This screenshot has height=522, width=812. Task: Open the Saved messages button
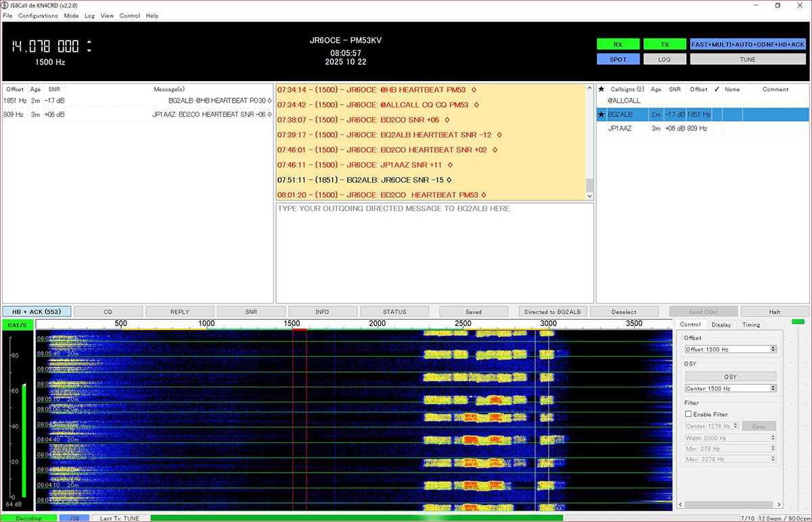pos(474,312)
